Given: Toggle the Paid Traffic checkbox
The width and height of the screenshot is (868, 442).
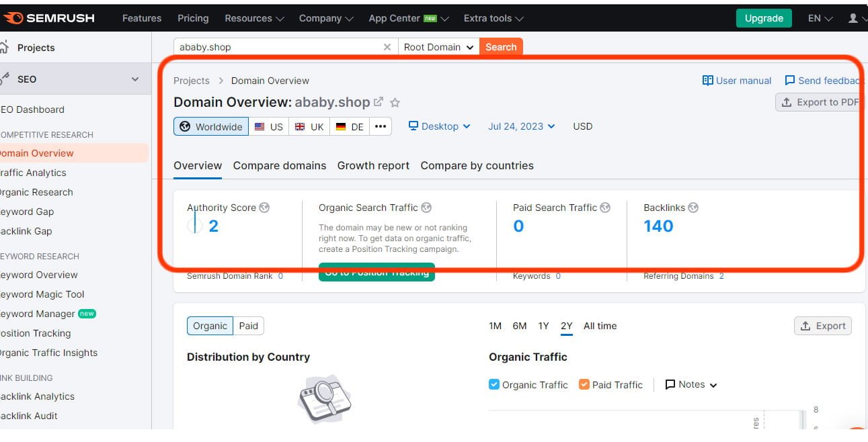Looking at the screenshot, I should coord(584,384).
